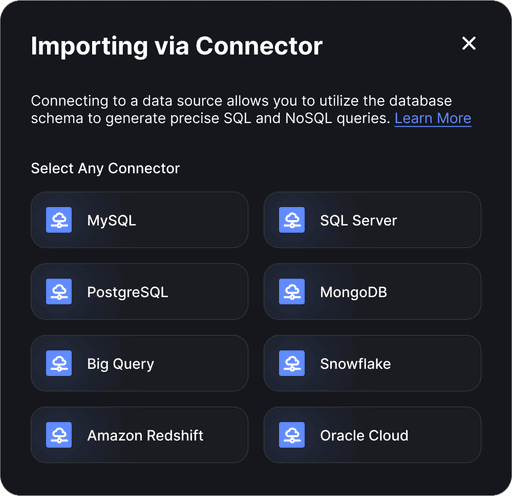This screenshot has height=496, width=512.
Task: Click the MongoDB connector icon
Action: [292, 292]
